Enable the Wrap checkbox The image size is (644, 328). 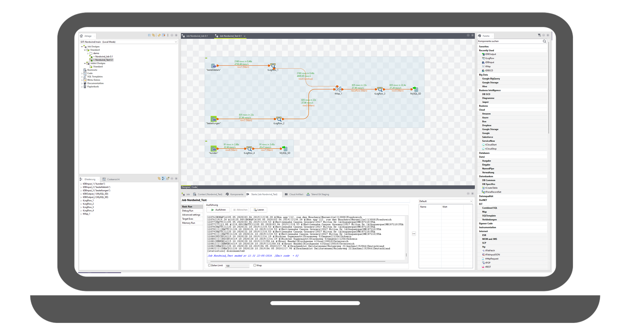[255, 265]
